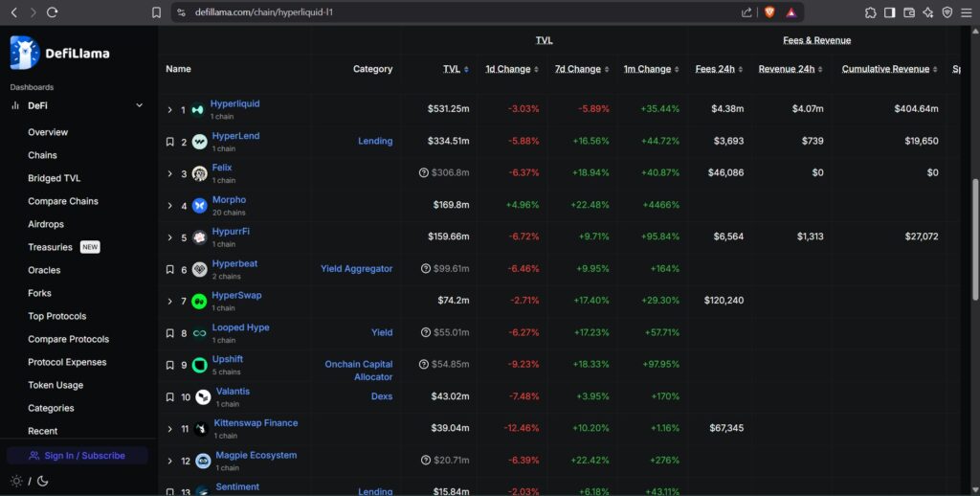Bookmark the Looped Hype row
The image size is (980, 496).
point(169,333)
